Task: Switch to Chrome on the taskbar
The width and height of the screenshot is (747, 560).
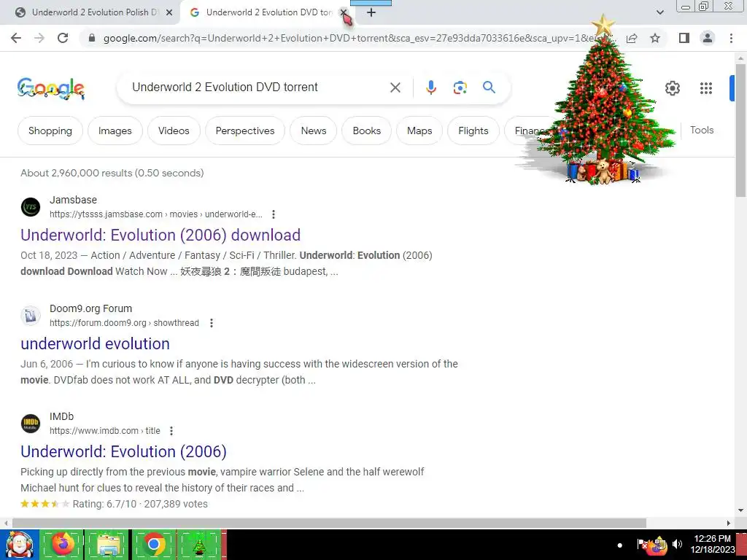Action: (x=154, y=545)
